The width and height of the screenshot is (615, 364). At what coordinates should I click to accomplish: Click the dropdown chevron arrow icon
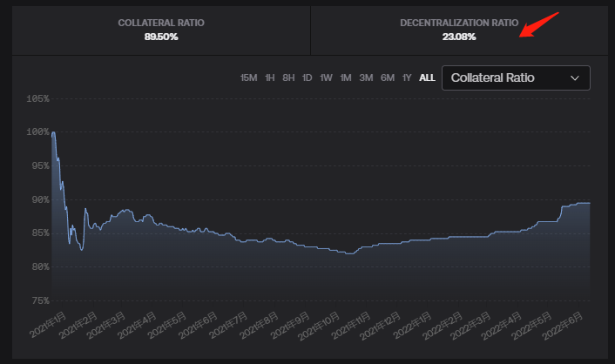pyautogui.click(x=575, y=78)
